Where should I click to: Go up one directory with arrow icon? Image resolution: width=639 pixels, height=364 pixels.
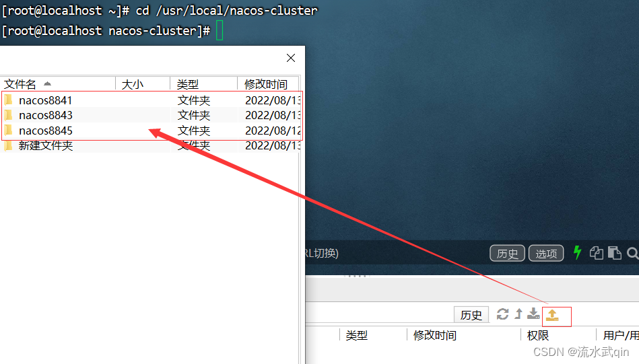tap(518, 314)
